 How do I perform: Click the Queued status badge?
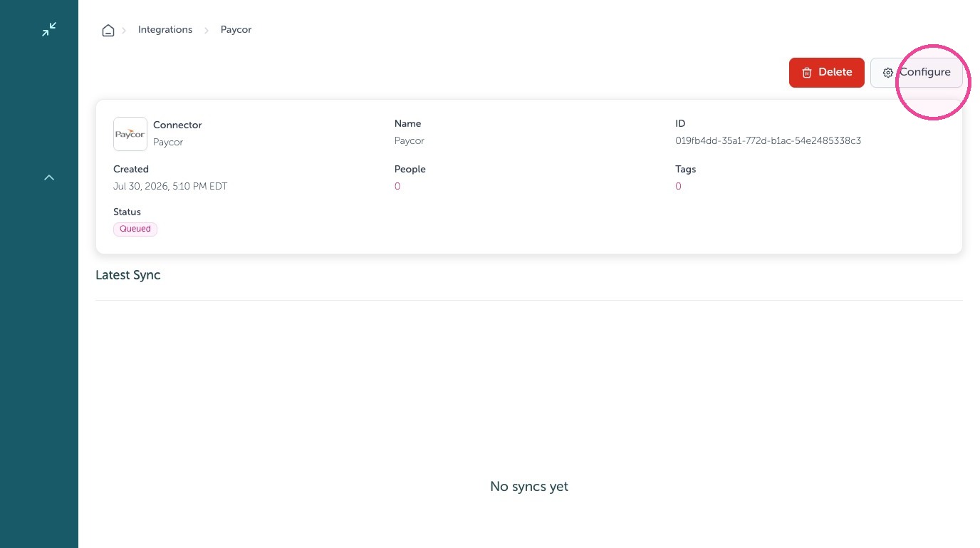(x=135, y=229)
